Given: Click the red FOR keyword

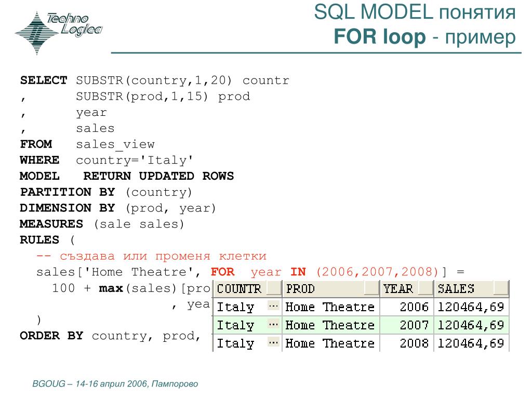Looking at the screenshot, I should click(222, 272).
